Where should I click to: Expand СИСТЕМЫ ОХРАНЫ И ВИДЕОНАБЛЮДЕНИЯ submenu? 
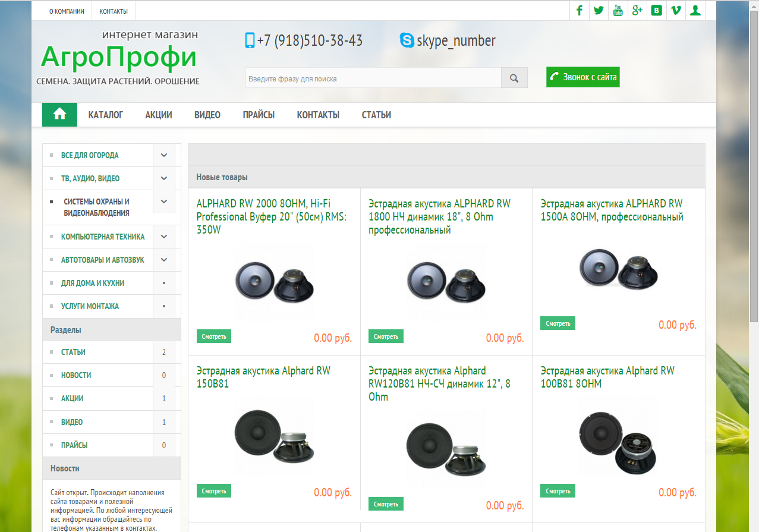[x=164, y=202]
